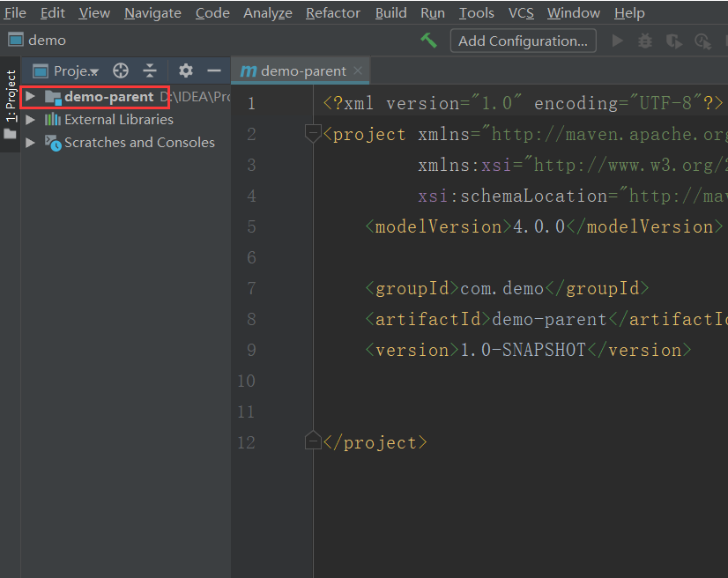Screen dimensions: 728x578
Task: Click the Run play icon
Action: (x=617, y=41)
